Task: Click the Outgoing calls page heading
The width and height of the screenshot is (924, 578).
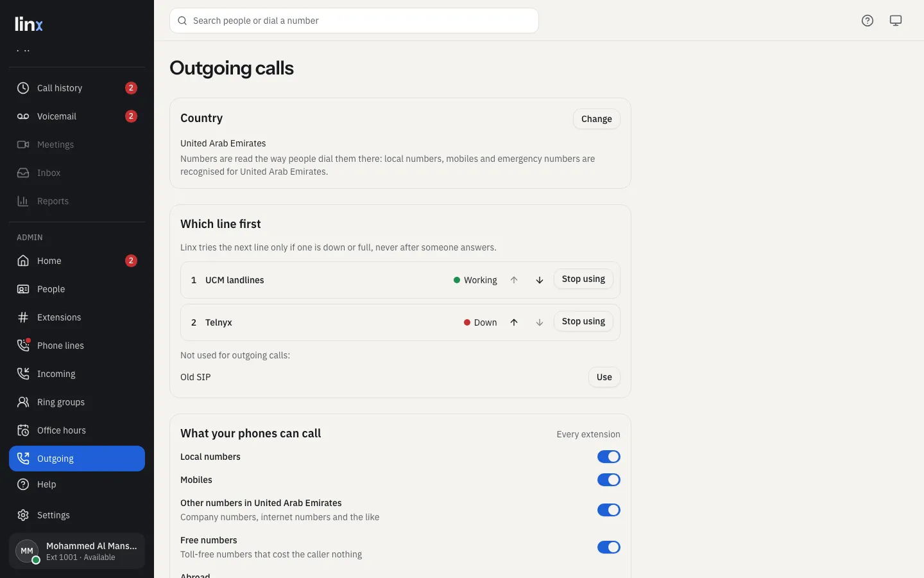Action: pyautogui.click(x=232, y=68)
